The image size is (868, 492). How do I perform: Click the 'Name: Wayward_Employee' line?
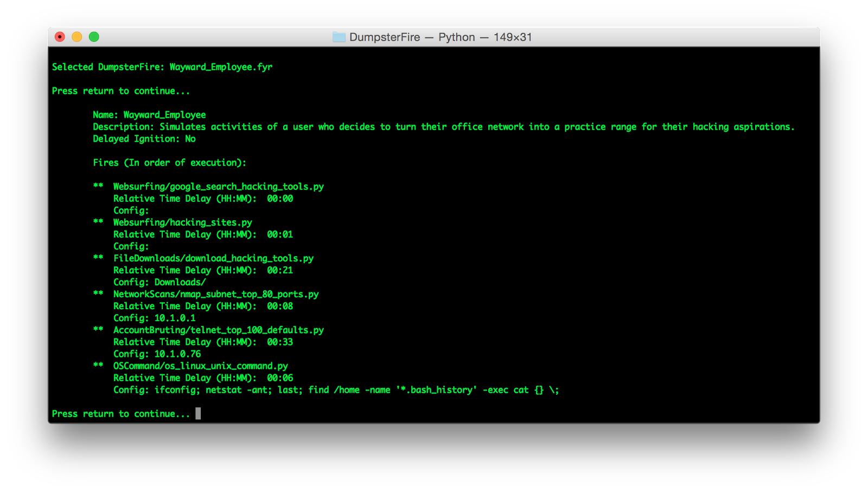point(149,114)
